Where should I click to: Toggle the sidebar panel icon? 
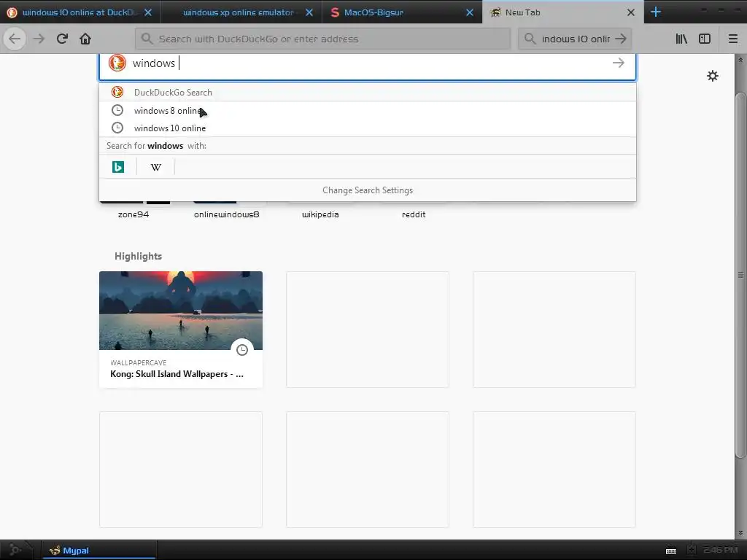705,39
